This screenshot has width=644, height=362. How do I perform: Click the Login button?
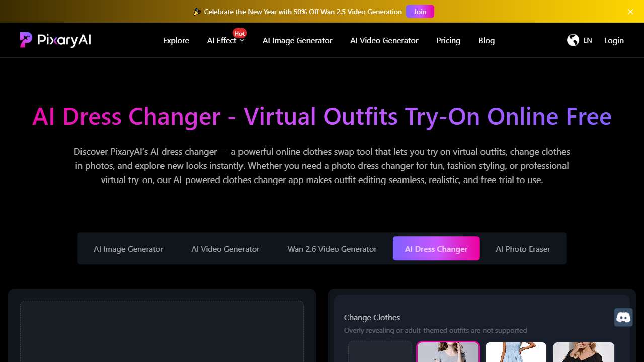[x=614, y=41]
